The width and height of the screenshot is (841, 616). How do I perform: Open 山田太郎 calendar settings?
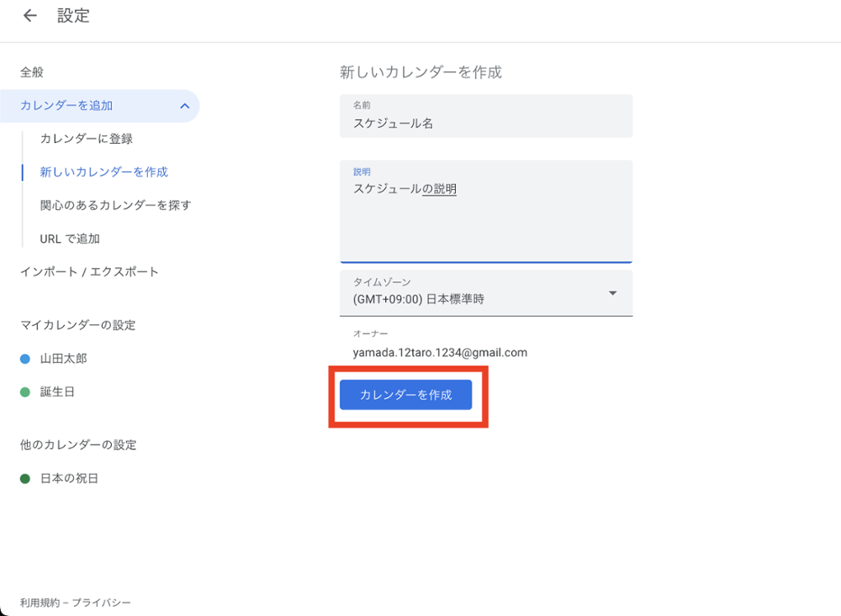point(64,359)
